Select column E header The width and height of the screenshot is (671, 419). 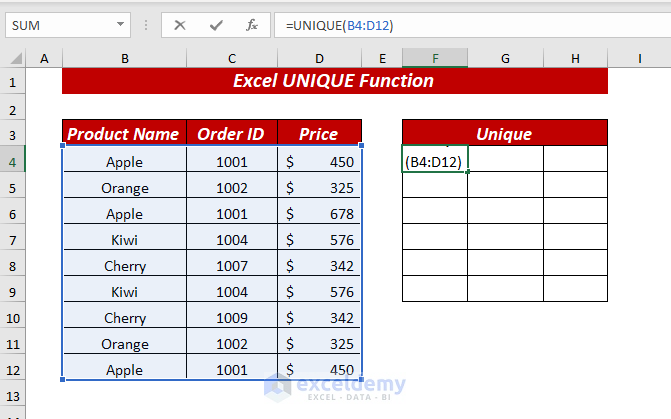[x=382, y=59]
